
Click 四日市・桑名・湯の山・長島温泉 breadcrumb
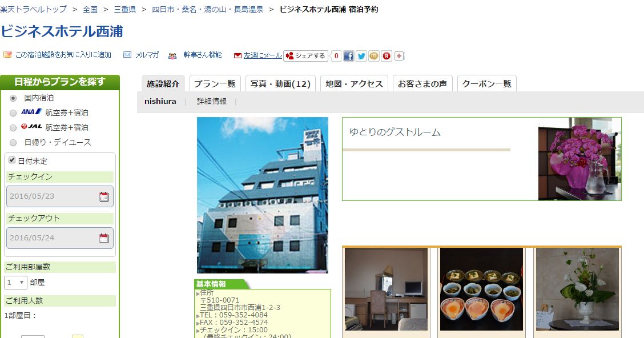coord(207,9)
